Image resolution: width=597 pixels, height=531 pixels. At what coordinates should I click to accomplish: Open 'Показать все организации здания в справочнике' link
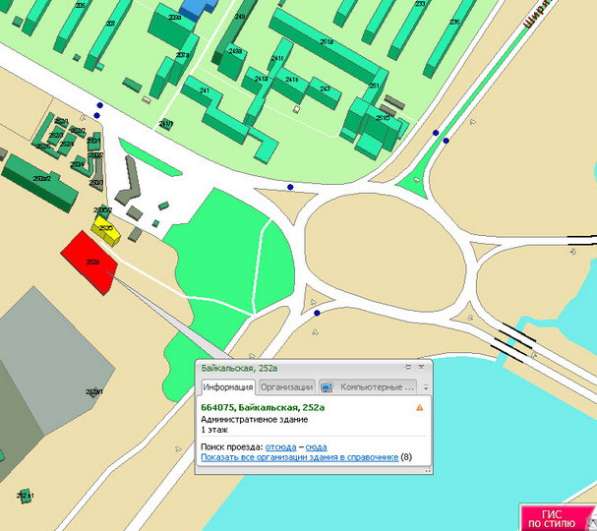tap(299, 457)
